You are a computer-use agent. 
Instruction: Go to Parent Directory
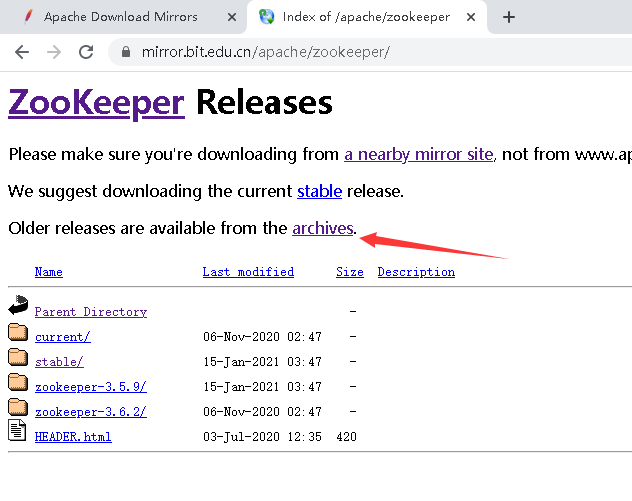[91, 312]
